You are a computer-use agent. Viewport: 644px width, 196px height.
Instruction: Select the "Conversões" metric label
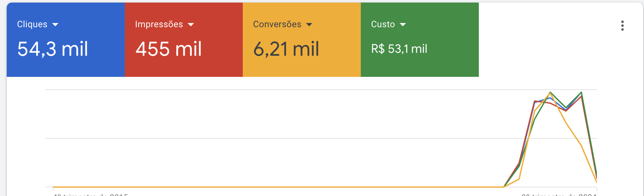tap(277, 24)
